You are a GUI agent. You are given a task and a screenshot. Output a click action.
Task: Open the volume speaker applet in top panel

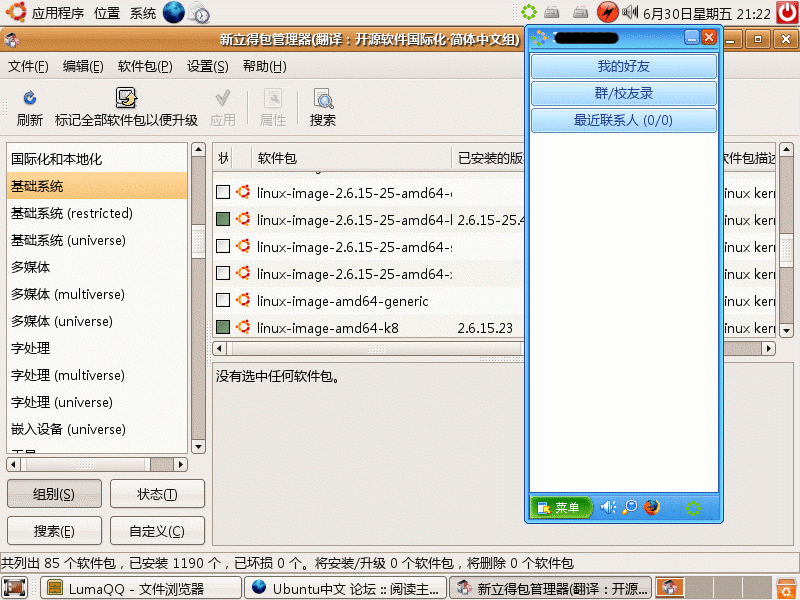click(x=630, y=12)
